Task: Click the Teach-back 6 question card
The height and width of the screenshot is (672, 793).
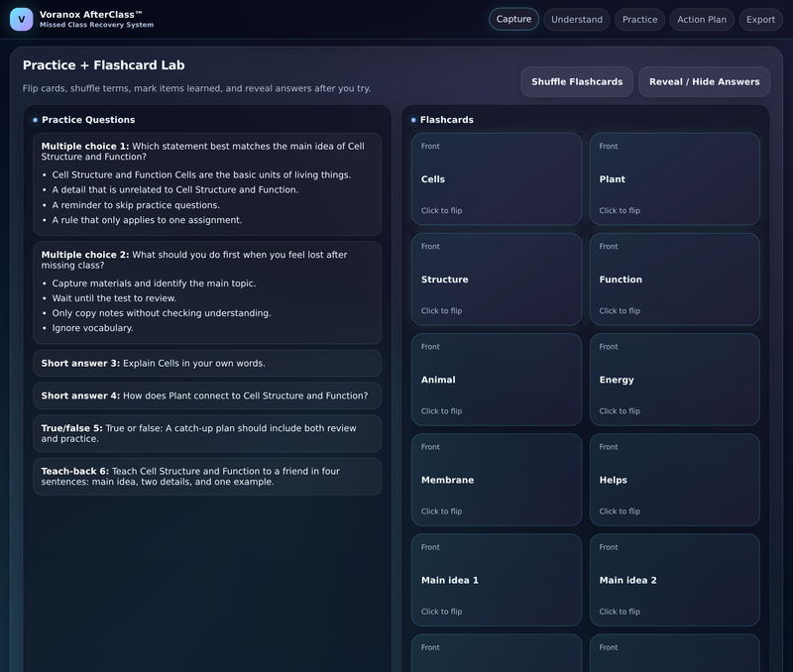Action: [207, 477]
